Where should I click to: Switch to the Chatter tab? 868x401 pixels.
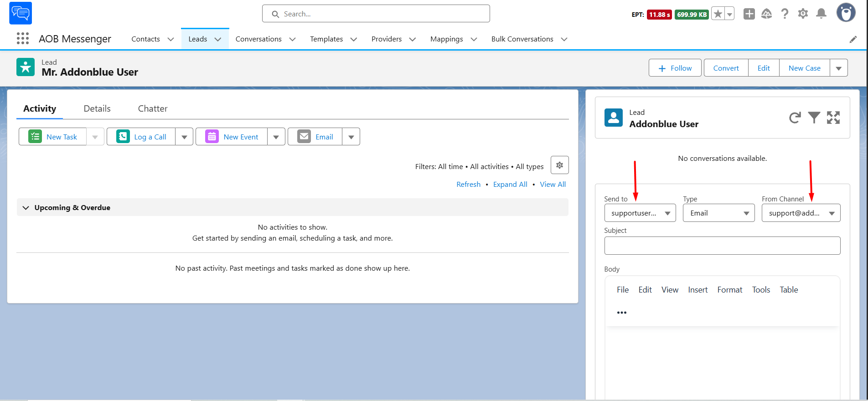pyautogui.click(x=153, y=108)
